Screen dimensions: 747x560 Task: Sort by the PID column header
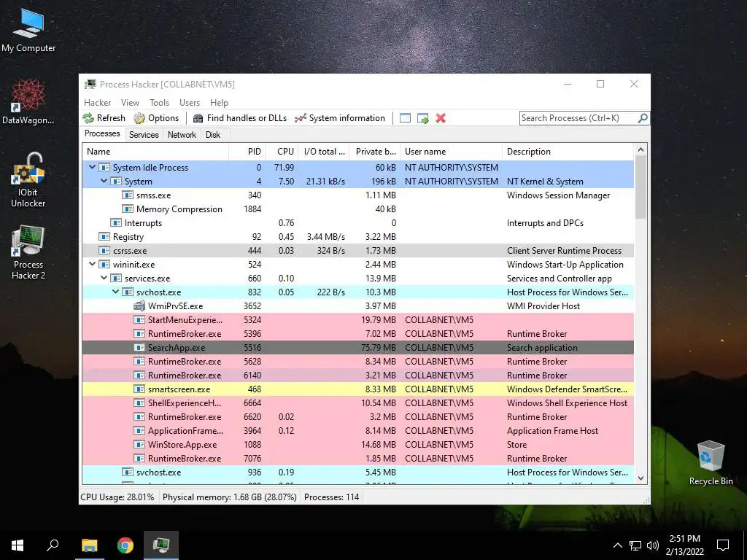point(247,152)
